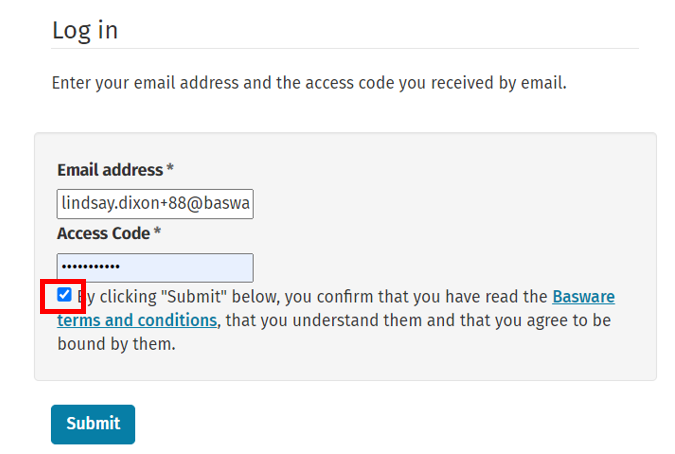Open the Basware link
Viewport: 675px width, 454px height.
583,296
